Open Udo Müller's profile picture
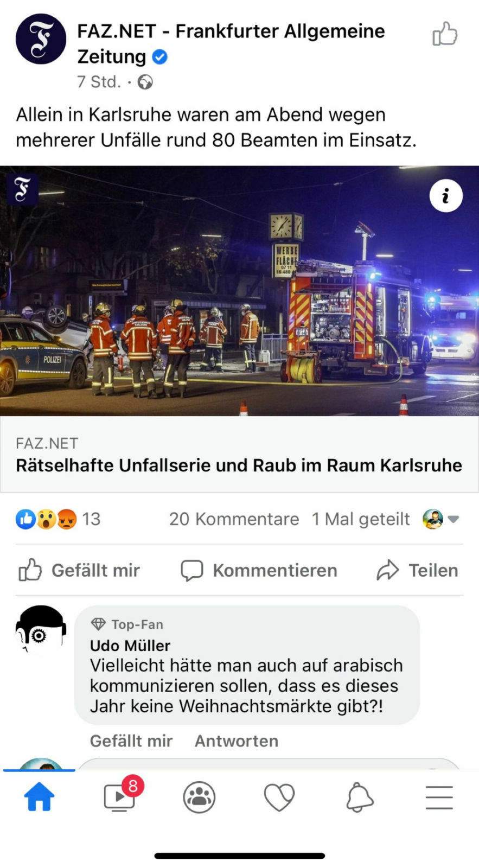Viewport: 479px width, 868px height. pyautogui.click(x=41, y=630)
